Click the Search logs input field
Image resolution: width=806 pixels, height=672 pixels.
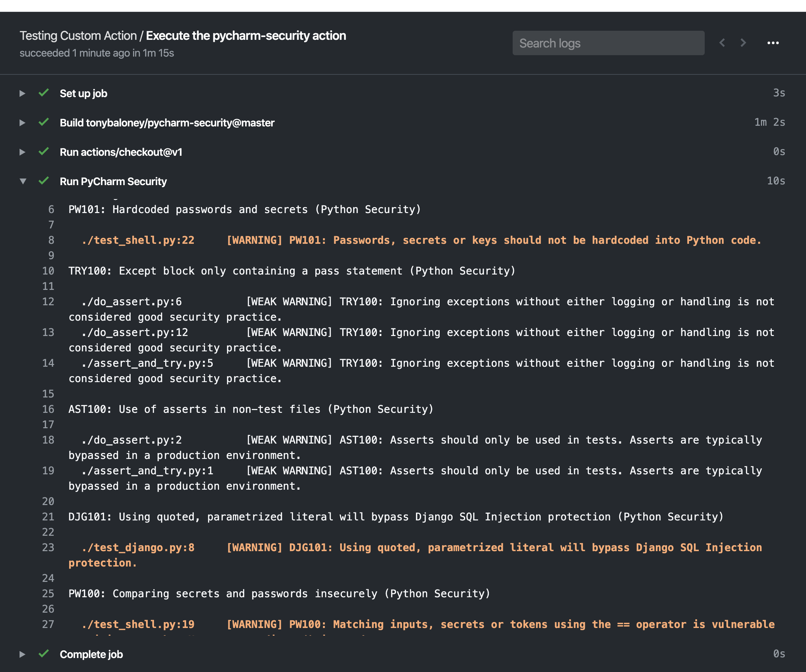coord(608,43)
